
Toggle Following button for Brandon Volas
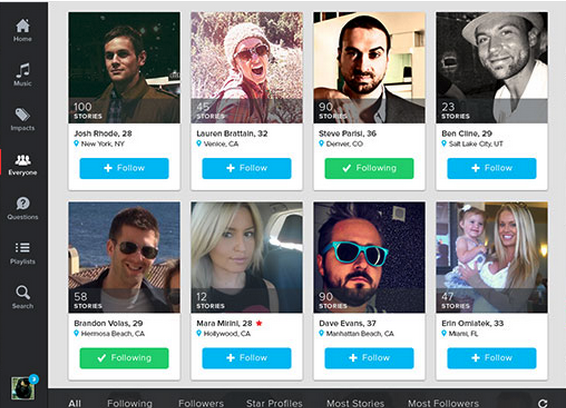point(124,358)
